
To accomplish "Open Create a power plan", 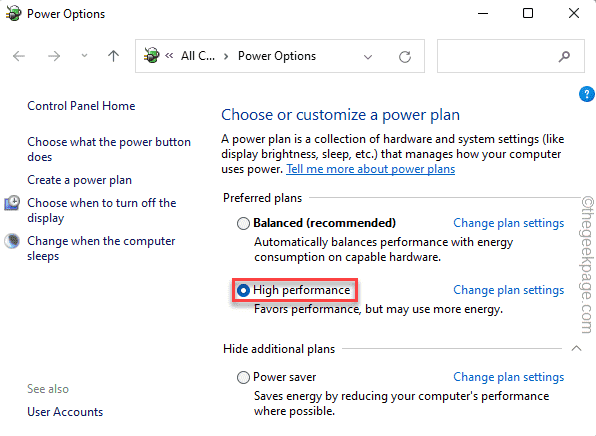I will click(79, 180).
